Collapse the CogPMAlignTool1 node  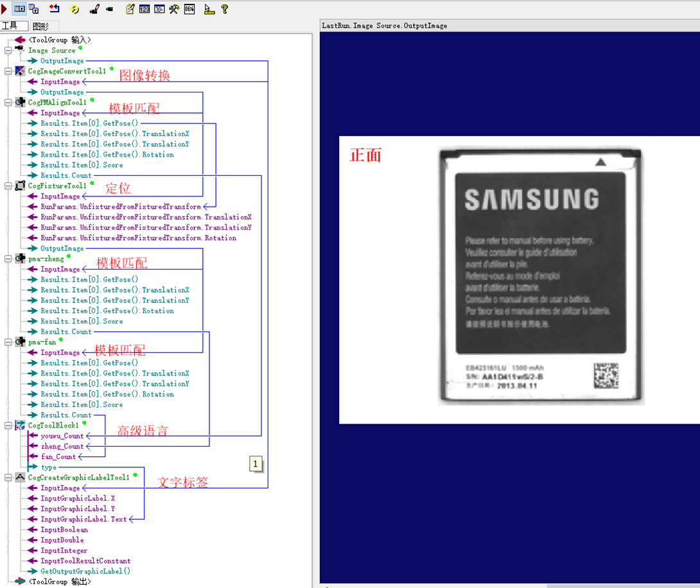(x=8, y=103)
